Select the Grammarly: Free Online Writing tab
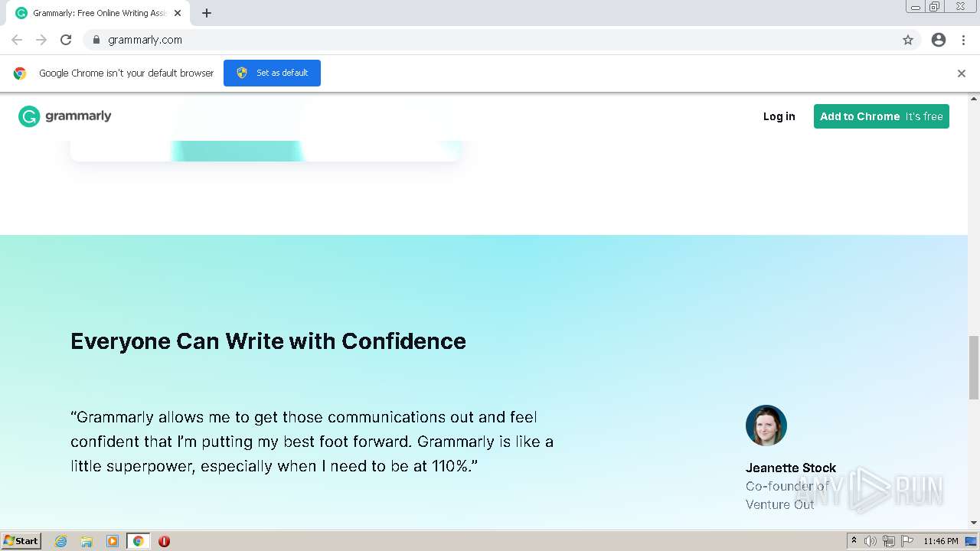Screen dimensions: 980x551 point(98,13)
